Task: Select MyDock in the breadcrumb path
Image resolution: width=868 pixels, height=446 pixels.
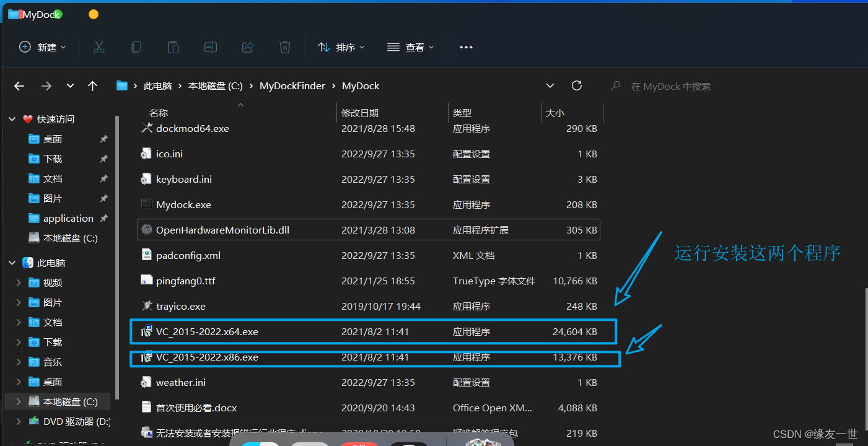Action: tap(361, 86)
